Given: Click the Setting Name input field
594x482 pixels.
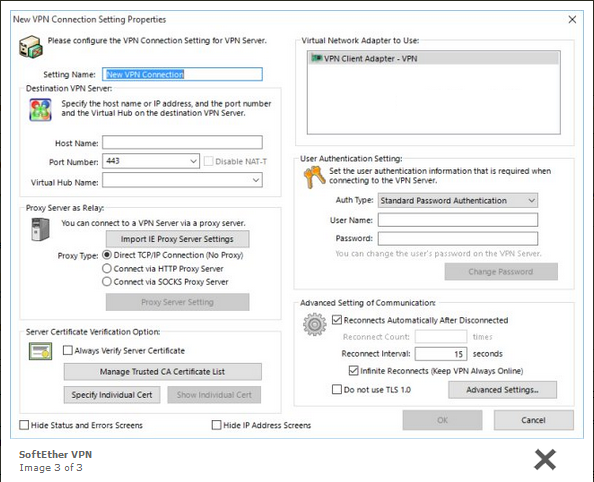Looking at the screenshot, I should coord(182,74).
